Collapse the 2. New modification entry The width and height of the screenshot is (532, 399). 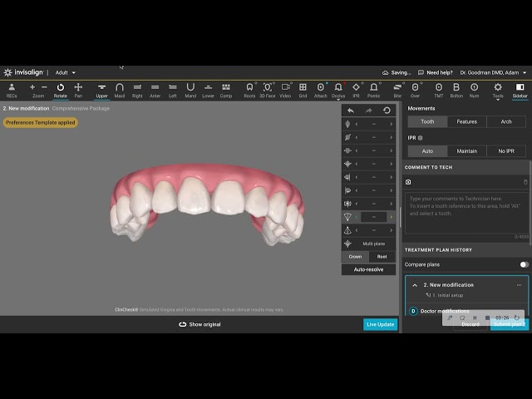tap(415, 285)
